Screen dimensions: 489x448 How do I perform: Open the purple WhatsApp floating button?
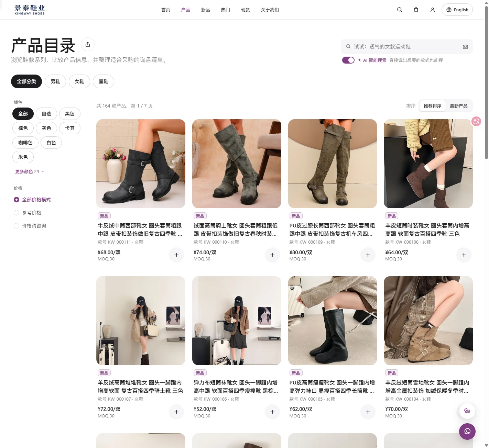tap(467, 432)
